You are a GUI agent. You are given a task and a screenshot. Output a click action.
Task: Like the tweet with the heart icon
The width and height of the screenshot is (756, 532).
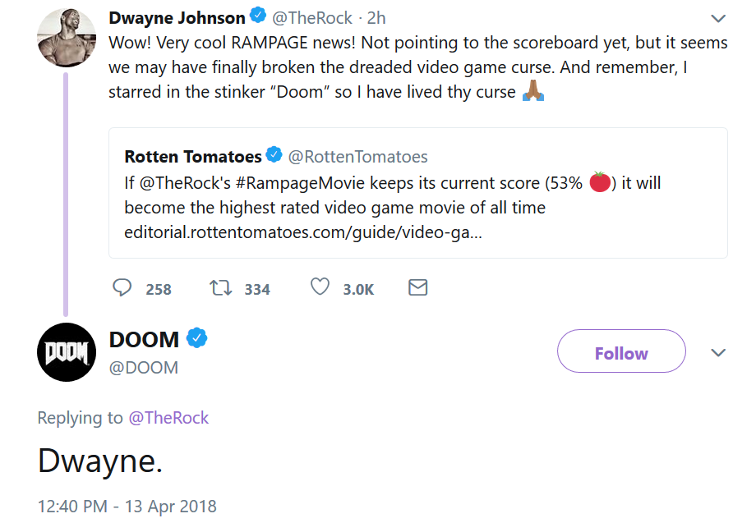coord(320,287)
